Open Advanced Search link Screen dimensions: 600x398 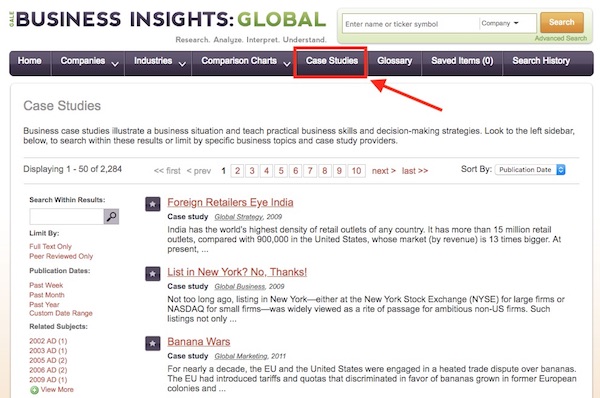(561, 38)
